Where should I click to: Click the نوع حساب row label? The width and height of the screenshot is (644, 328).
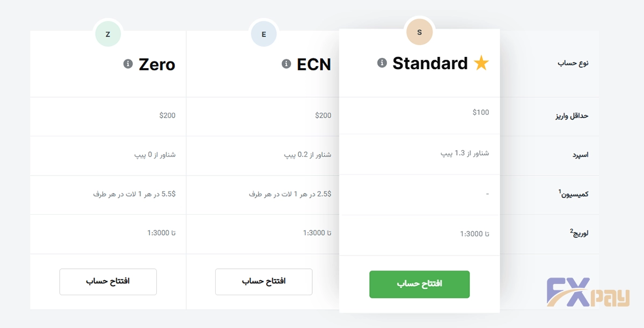pos(573,63)
